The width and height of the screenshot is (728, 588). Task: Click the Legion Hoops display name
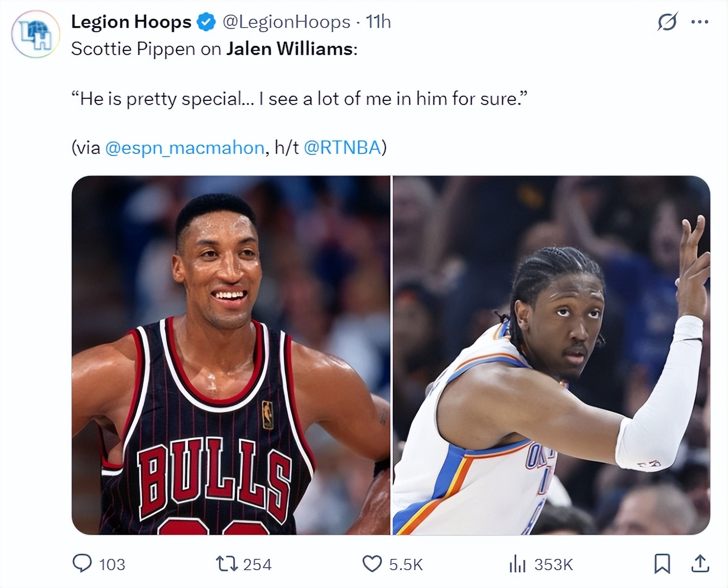point(131,22)
